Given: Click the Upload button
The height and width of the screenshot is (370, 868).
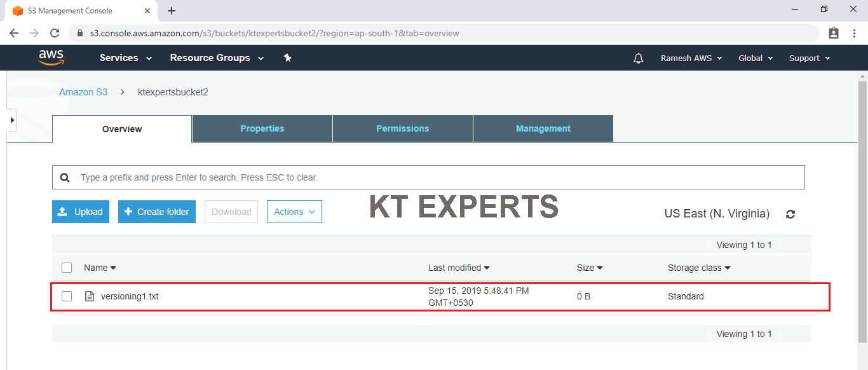Looking at the screenshot, I should 81,212.
